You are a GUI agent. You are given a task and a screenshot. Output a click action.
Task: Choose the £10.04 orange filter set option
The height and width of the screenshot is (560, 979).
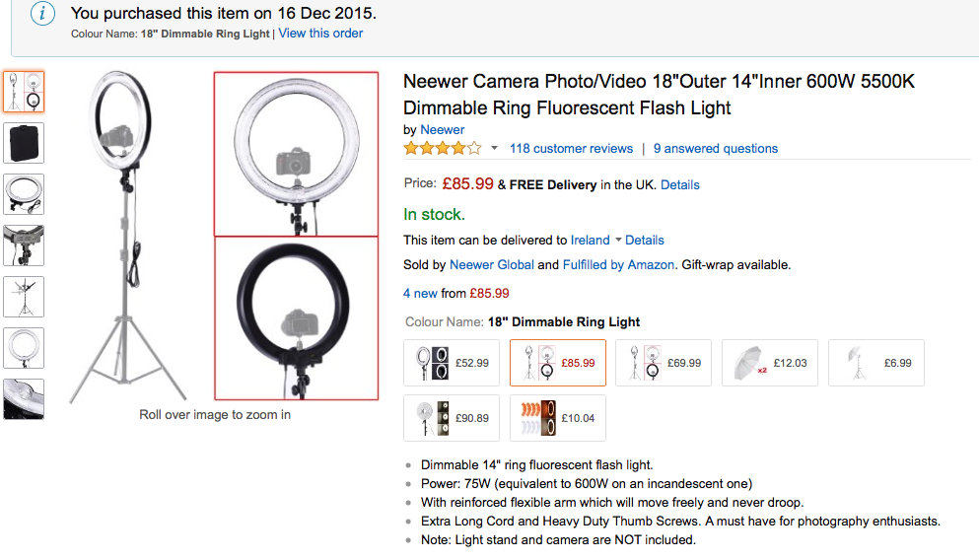pyautogui.click(x=557, y=418)
